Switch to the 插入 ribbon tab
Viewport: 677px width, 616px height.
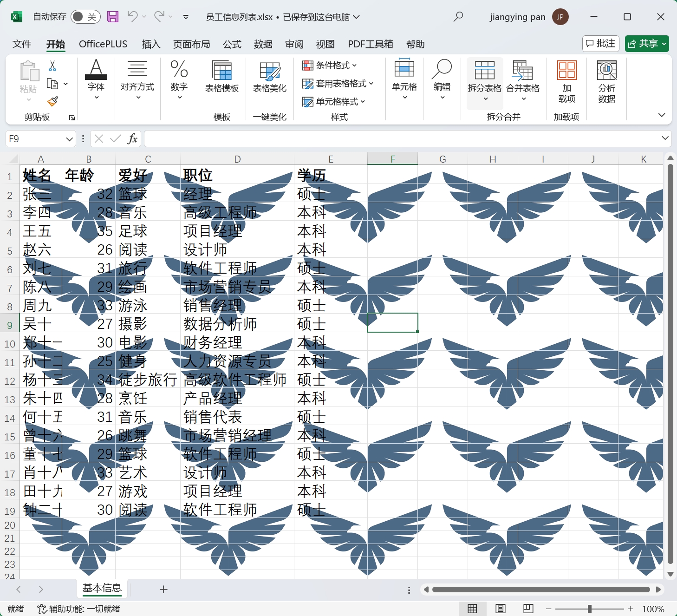tap(150, 44)
